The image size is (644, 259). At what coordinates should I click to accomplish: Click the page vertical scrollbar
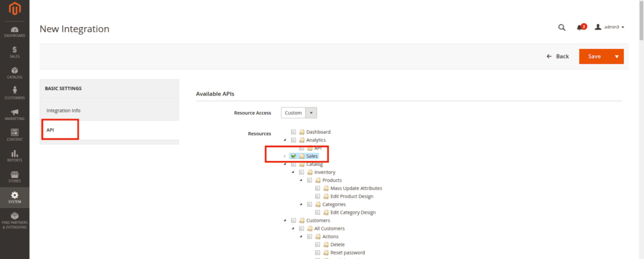(641, 21)
